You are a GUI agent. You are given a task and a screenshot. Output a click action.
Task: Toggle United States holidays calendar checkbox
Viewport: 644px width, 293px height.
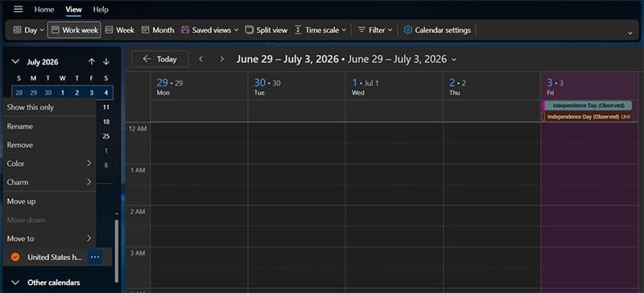click(15, 258)
